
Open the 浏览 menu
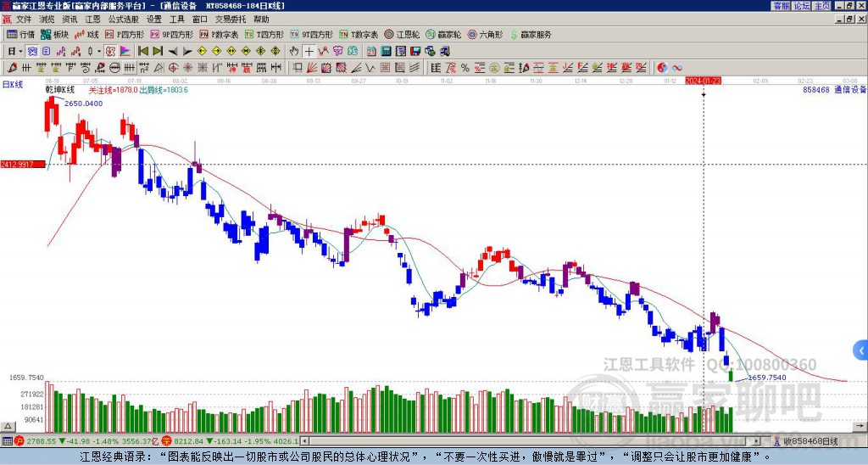click(x=47, y=20)
